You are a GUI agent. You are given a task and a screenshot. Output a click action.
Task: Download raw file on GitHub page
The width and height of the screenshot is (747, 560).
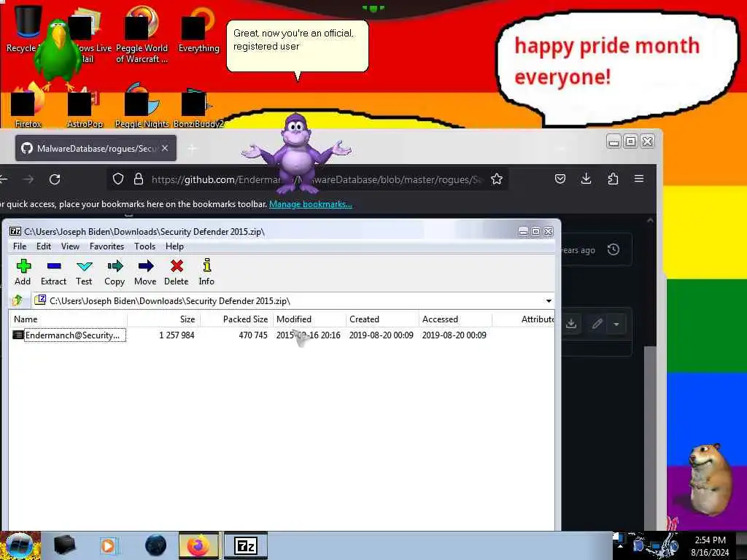[571, 324]
